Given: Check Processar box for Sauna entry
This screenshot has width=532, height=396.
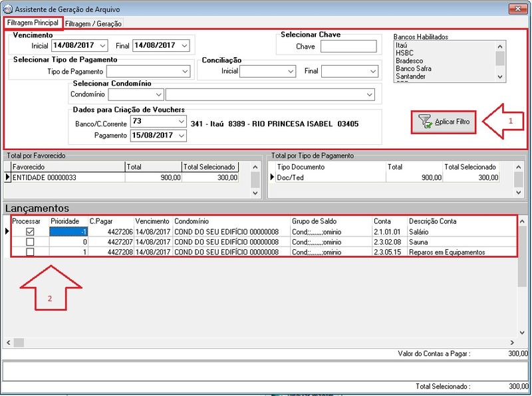Looking at the screenshot, I should pyautogui.click(x=30, y=243).
